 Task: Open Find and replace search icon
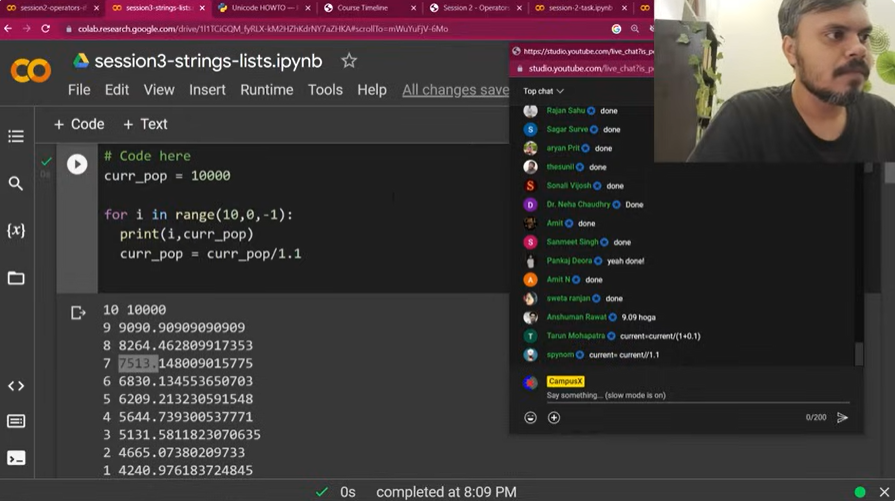[16, 183]
